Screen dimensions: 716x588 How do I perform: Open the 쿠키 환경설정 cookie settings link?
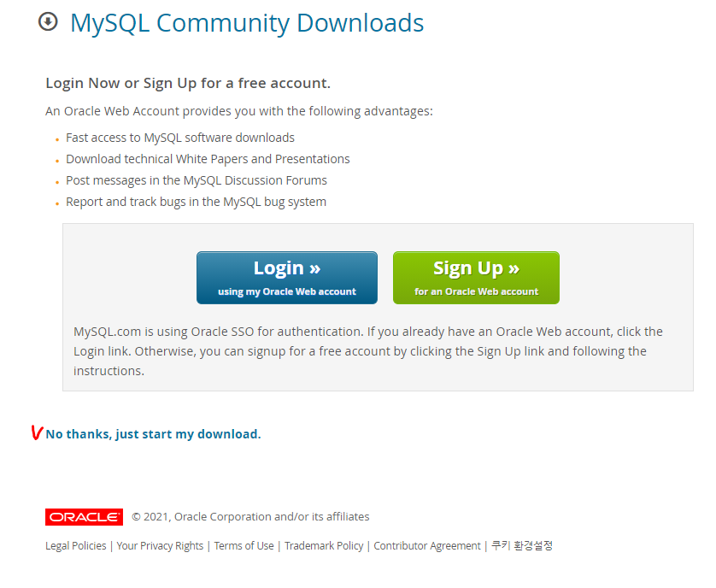[x=522, y=545]
